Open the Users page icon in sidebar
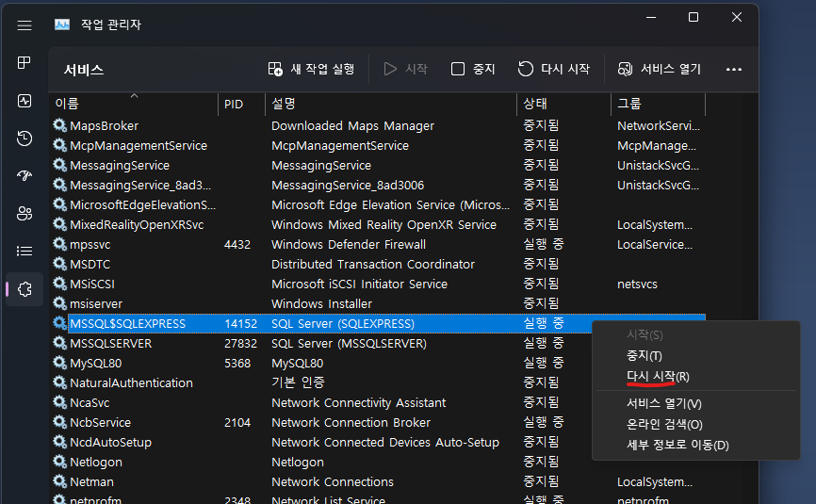Image resolution: width=816 pixels, height=504 pixels. point(24,213)
